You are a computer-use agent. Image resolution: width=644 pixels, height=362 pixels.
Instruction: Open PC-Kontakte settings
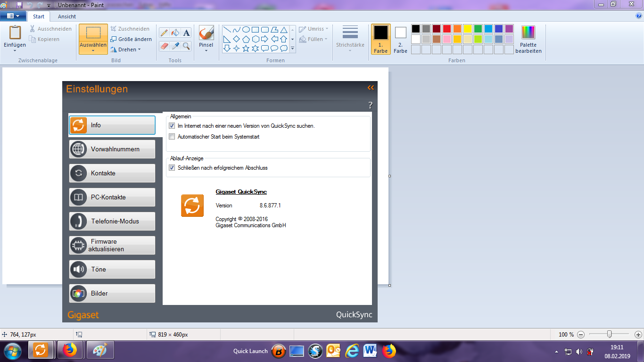112,197
